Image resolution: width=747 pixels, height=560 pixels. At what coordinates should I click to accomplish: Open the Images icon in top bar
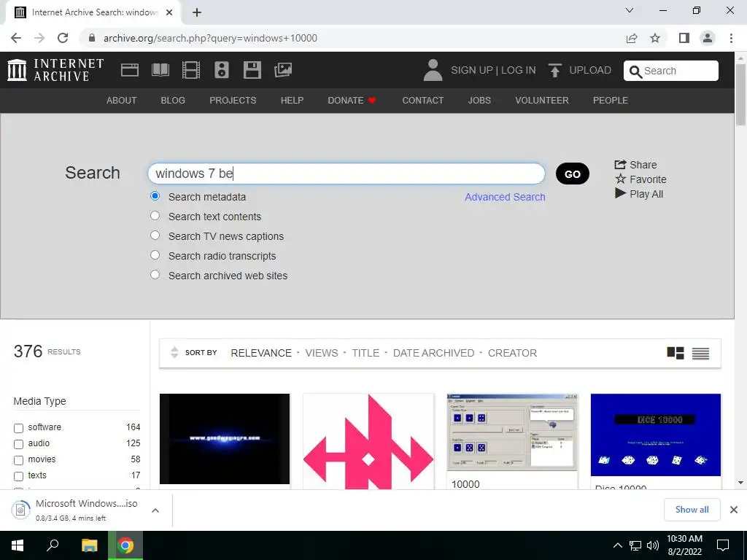pos(282,70)
